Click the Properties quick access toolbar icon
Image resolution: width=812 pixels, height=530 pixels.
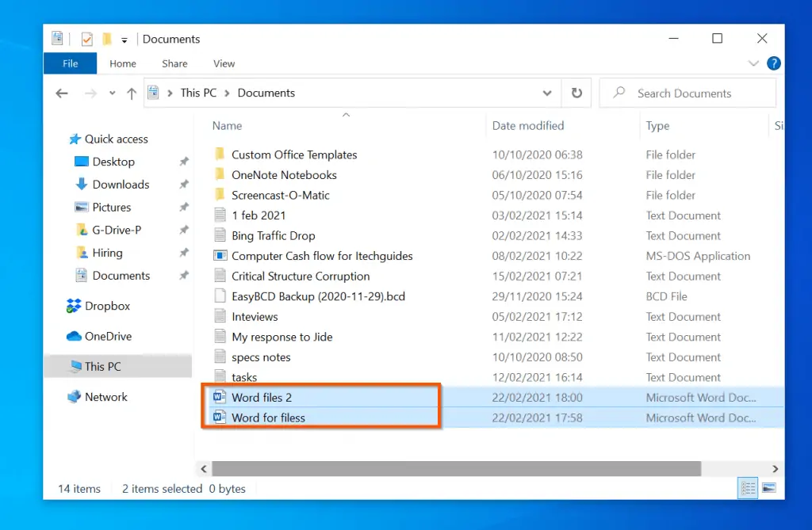[x=87, y=39]
